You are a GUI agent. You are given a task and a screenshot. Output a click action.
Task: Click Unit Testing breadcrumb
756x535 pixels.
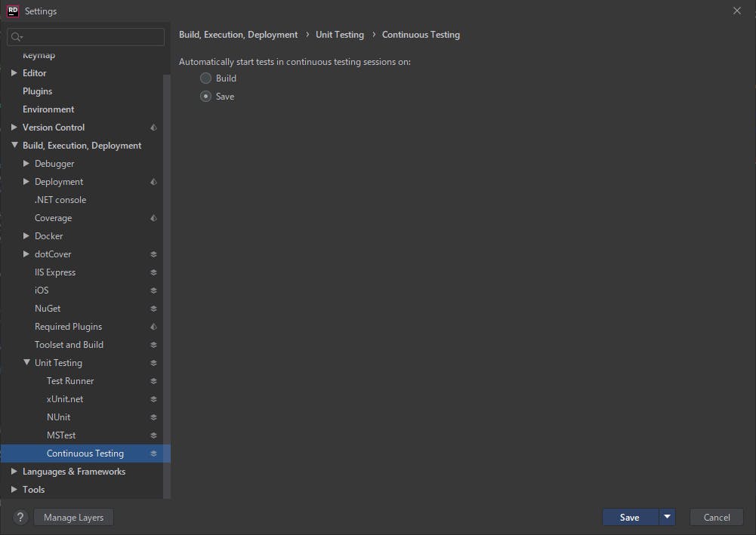pyautogui.click(x=340, y=35)
